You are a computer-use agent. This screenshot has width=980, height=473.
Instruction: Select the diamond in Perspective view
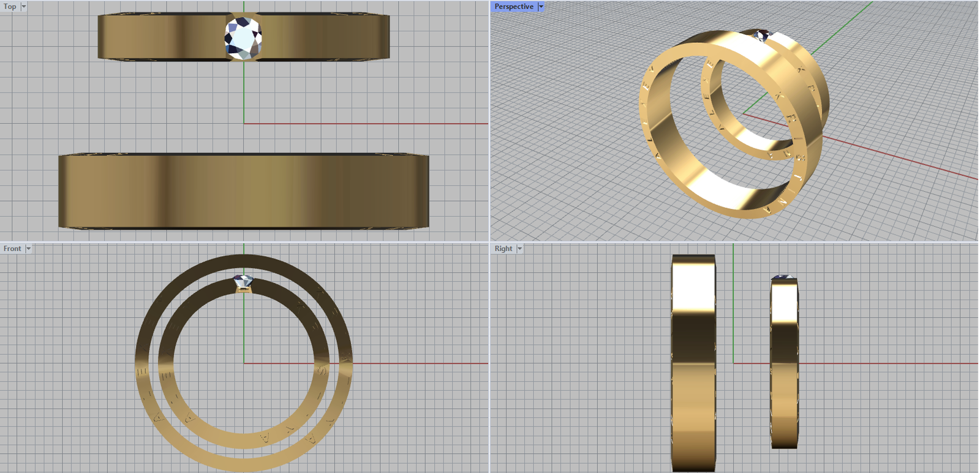(761, 35)
